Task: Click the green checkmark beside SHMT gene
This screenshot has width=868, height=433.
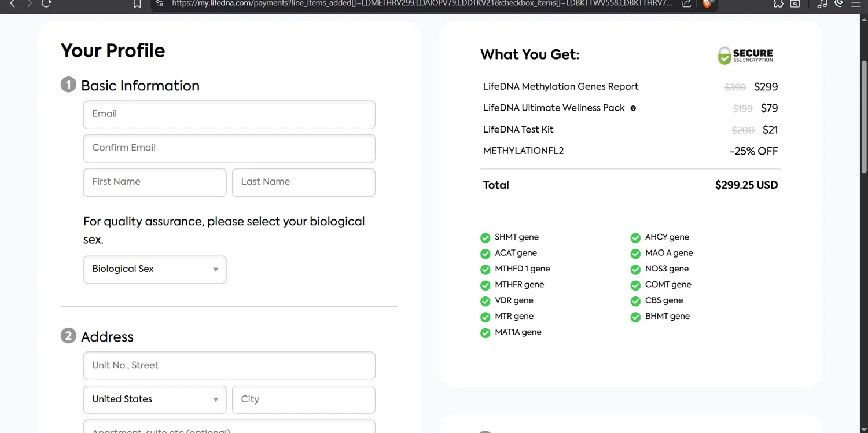Action: tap(486, 238)
